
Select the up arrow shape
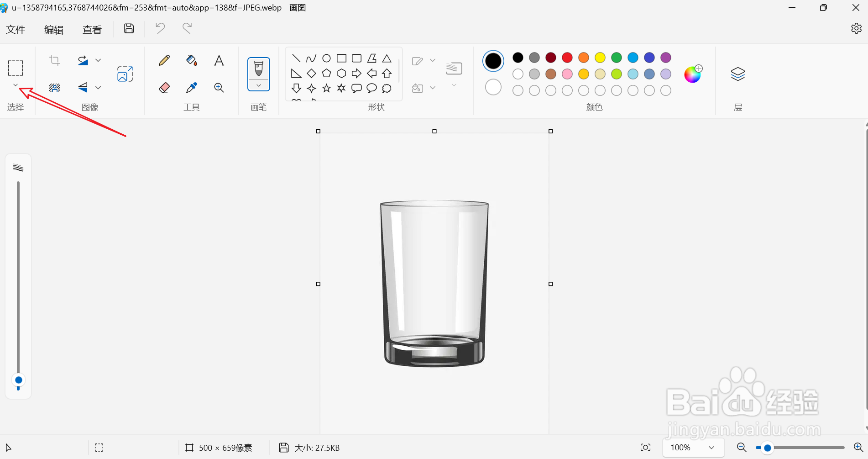[387, 74]
